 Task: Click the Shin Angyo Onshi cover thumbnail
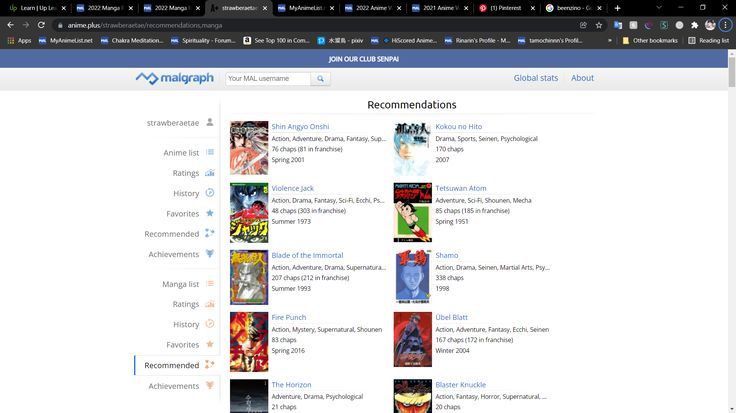pos(249,148)
